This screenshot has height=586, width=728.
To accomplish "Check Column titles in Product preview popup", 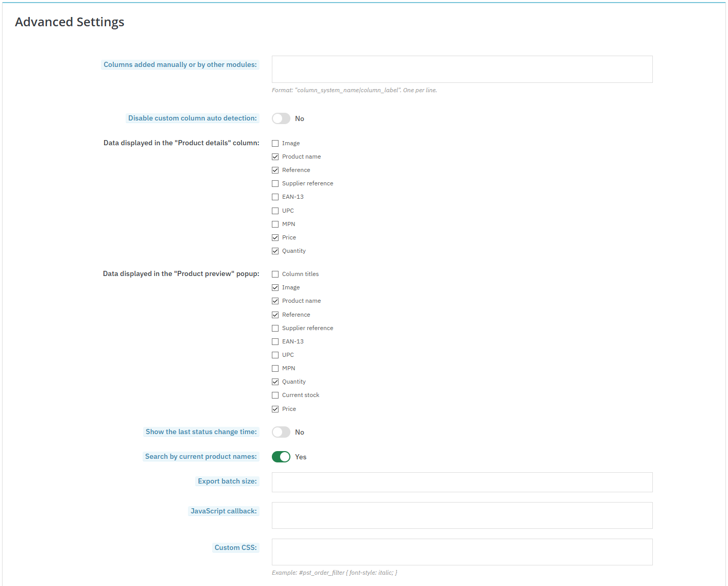I will point(275,274).
